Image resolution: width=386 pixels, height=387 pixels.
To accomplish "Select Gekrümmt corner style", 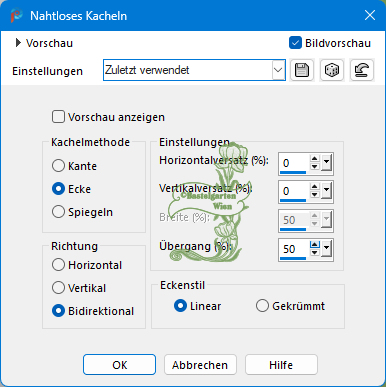I will (x=262, y=306).
